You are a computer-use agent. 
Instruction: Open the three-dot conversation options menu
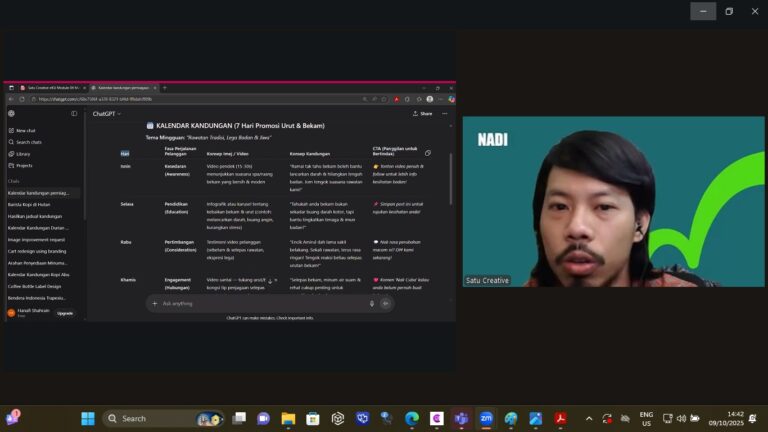click(x=445, y=114)
